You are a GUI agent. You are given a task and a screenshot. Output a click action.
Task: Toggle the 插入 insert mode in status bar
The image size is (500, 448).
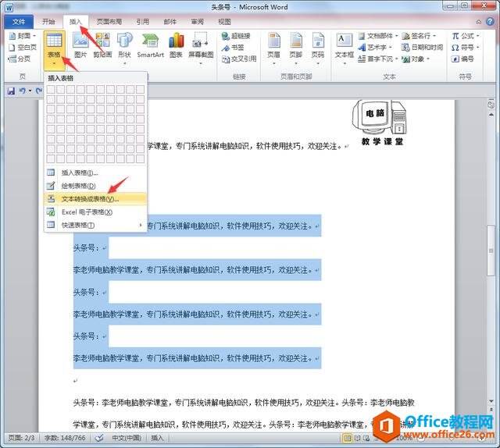point(157,438)
